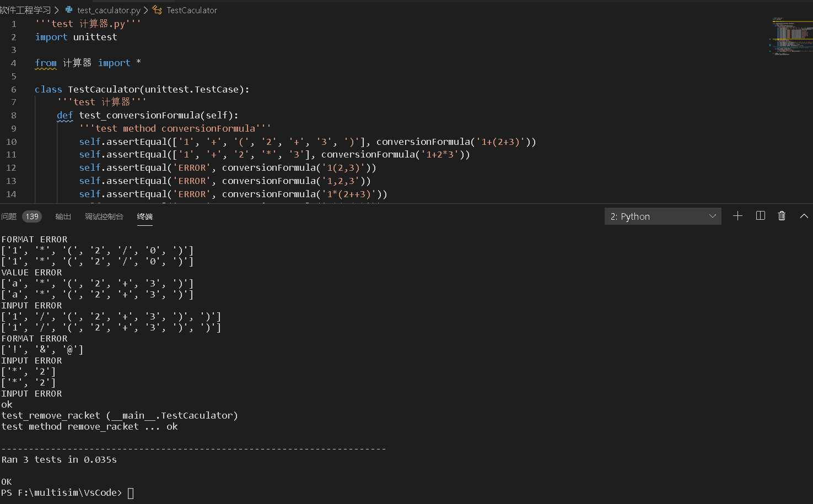813x504 pixels.
Task: Click line number 8 in the gutter
Action: tap(14, 115)
